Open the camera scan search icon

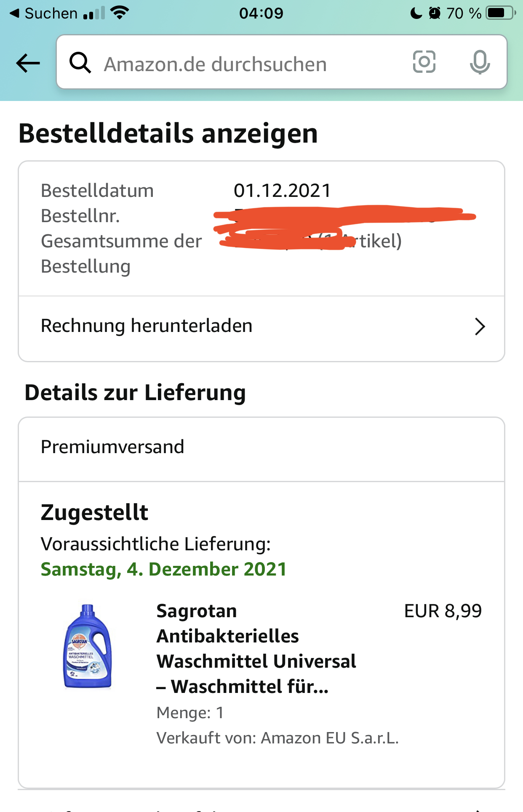pos(424,62)
